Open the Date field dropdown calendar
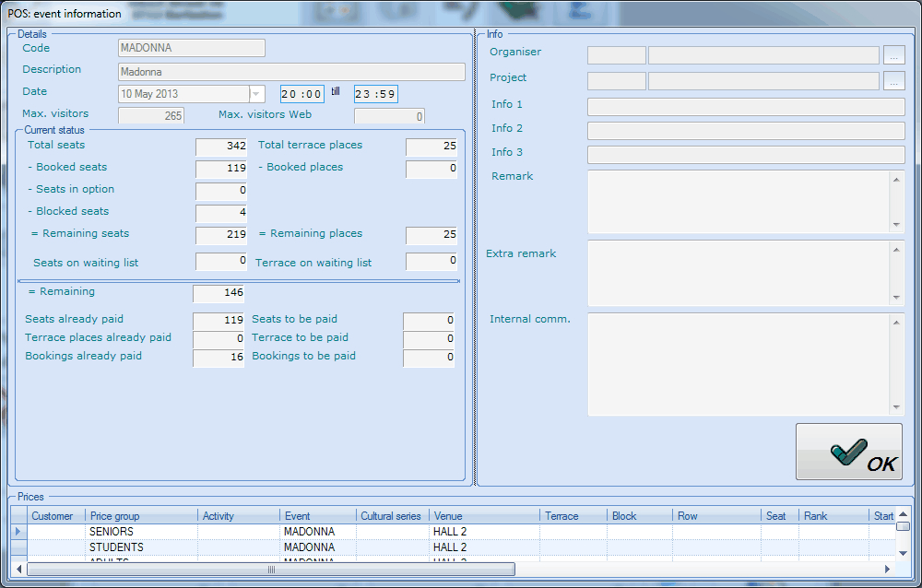 pos(255,93)
